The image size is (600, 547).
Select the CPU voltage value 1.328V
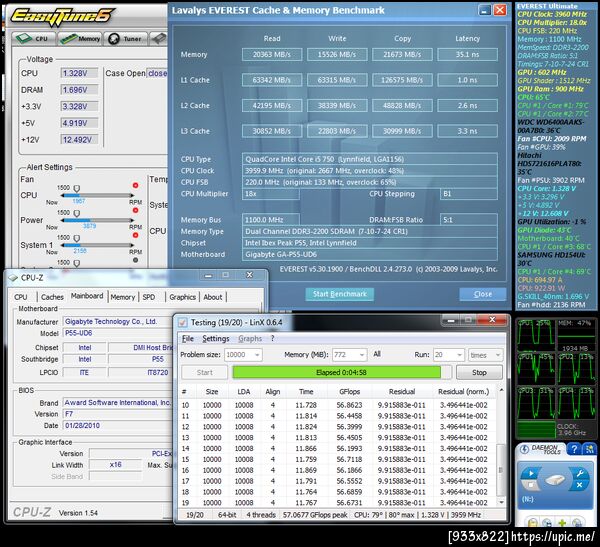79,73
